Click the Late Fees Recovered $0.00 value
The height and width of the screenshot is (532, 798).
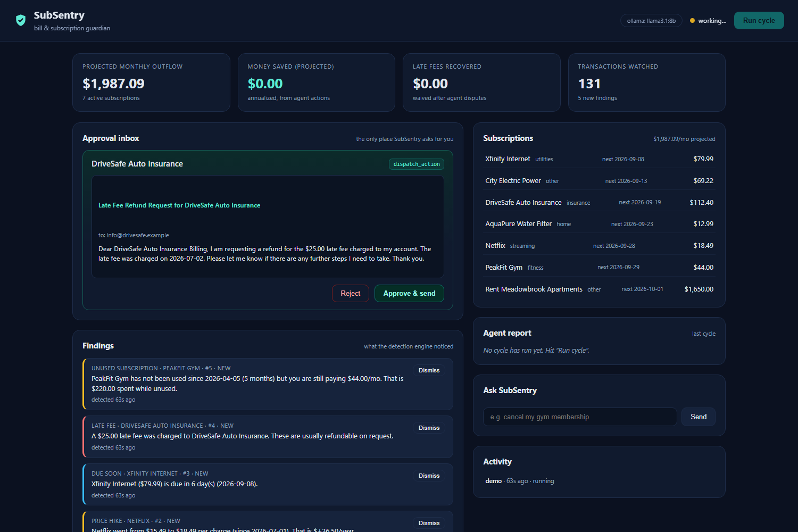coord(430,84)
